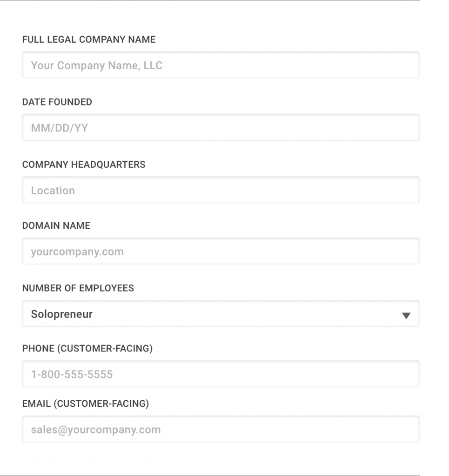Click the DOMAIN NAME label
Image resolution: width=449 pixels, height=476 pixels.
(56, 225)
